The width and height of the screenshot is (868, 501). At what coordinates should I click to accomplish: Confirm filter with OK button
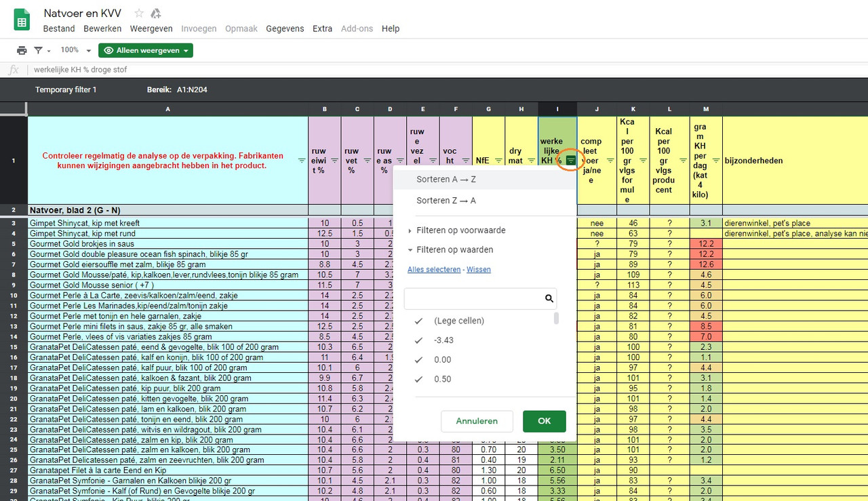544,421
